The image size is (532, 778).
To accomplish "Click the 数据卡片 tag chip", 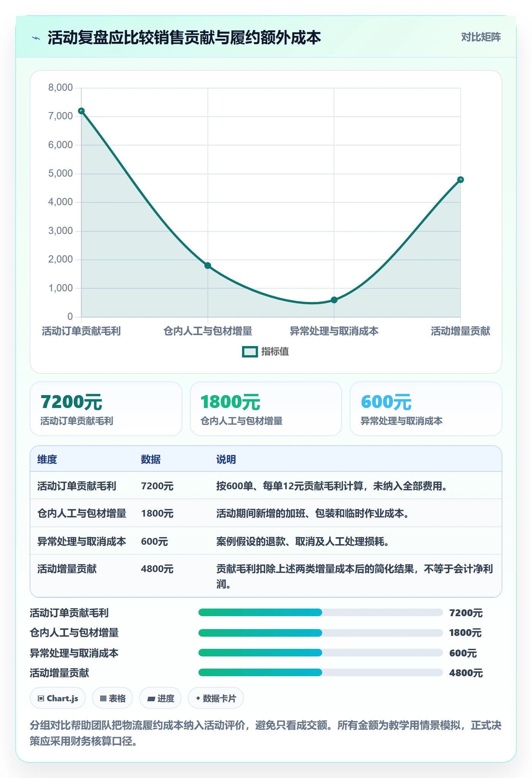I will coord(216,698).
